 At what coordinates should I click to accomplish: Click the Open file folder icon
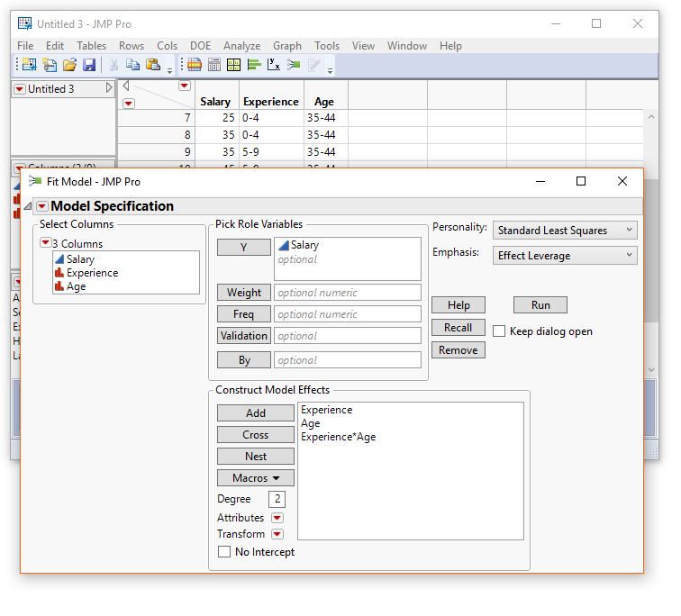point(69,65)
